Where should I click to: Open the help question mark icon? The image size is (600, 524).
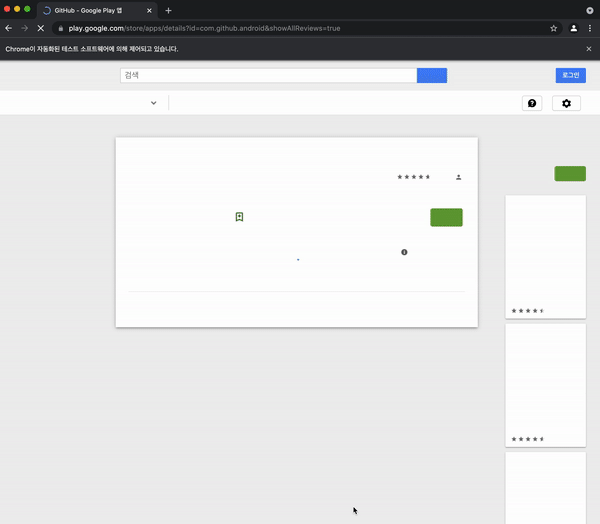click(x=532, y=103)
